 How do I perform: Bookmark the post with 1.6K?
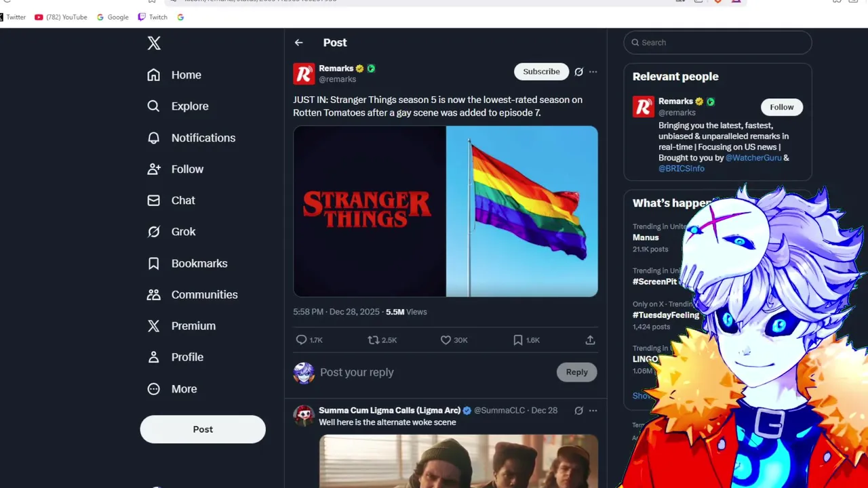518,340
